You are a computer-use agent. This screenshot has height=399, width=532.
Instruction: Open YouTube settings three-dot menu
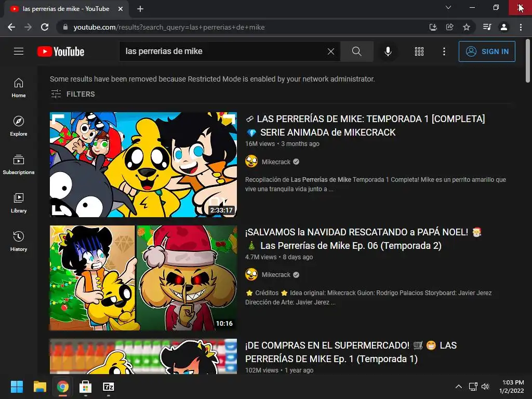click(444, 51)
